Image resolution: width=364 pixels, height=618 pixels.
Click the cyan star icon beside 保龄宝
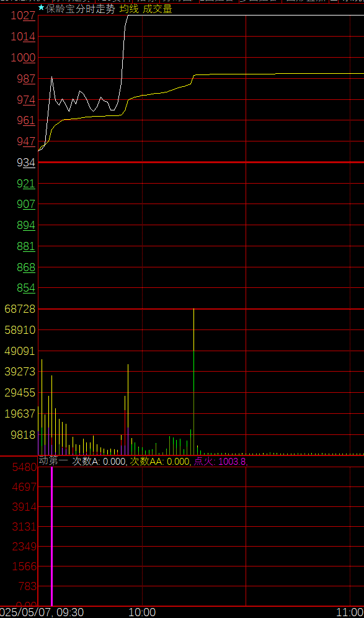[x=41, y=7]
